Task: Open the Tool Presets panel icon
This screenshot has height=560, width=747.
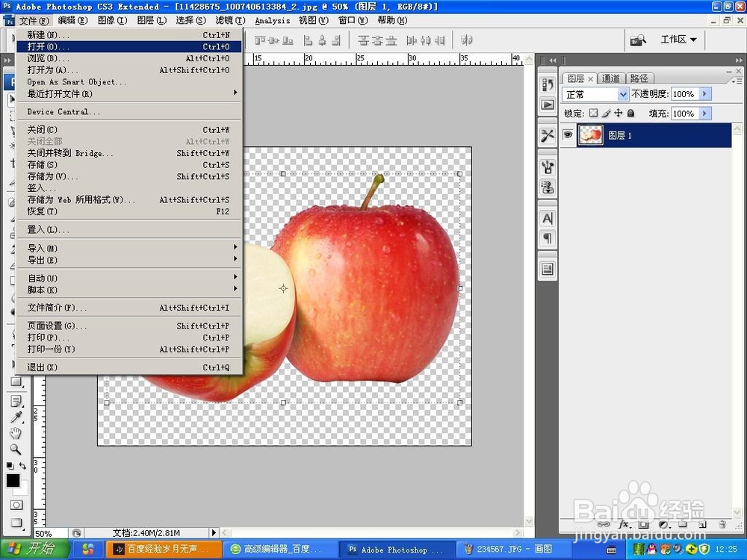Action: click(548, 136)
